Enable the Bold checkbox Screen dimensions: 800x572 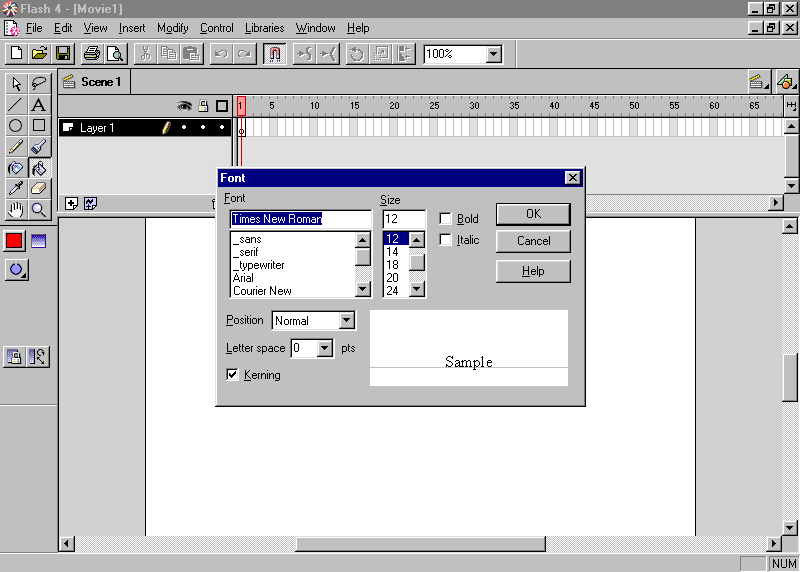pos(445,219)
